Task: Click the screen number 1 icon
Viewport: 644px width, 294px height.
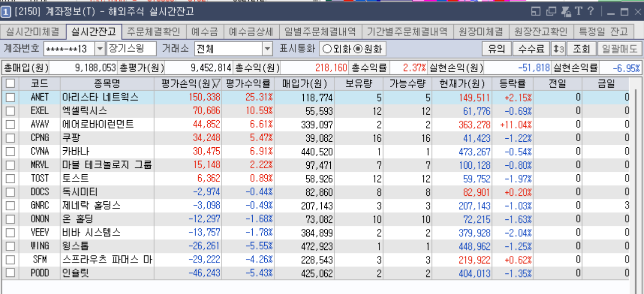Action: coord(6,12)
